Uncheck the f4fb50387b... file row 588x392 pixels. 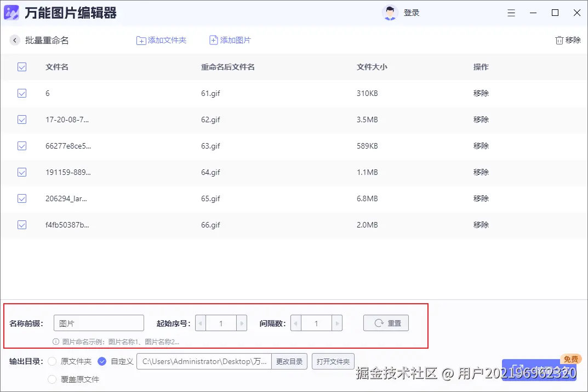click(22, 225)
